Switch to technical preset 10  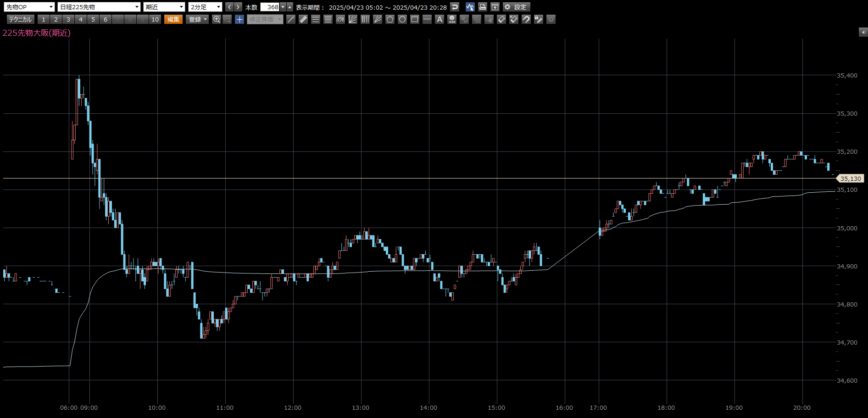(x=155, y=19)
